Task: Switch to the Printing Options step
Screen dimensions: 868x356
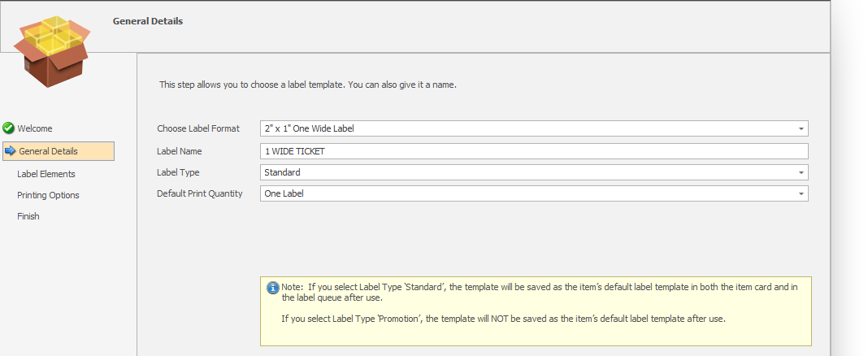Action: pyautogui.click(x=48, y=195)
